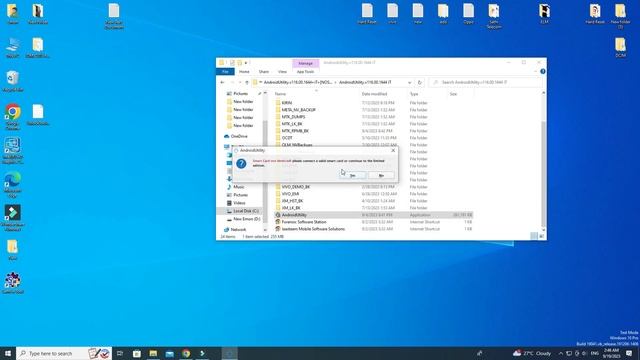Switch to large icons view layout
Image resolution: width=640 pixels, height=360 pixels.
(x=542, y=236)
